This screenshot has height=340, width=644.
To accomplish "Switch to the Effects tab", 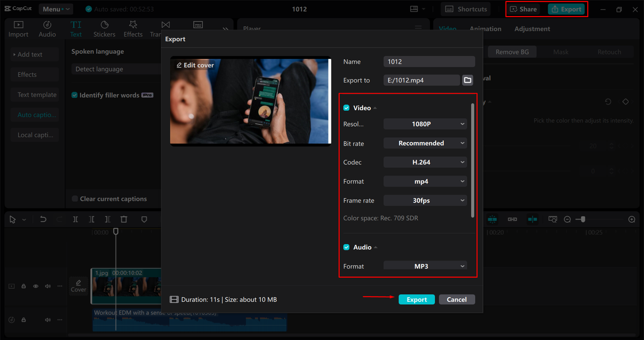I will point(133,29).
